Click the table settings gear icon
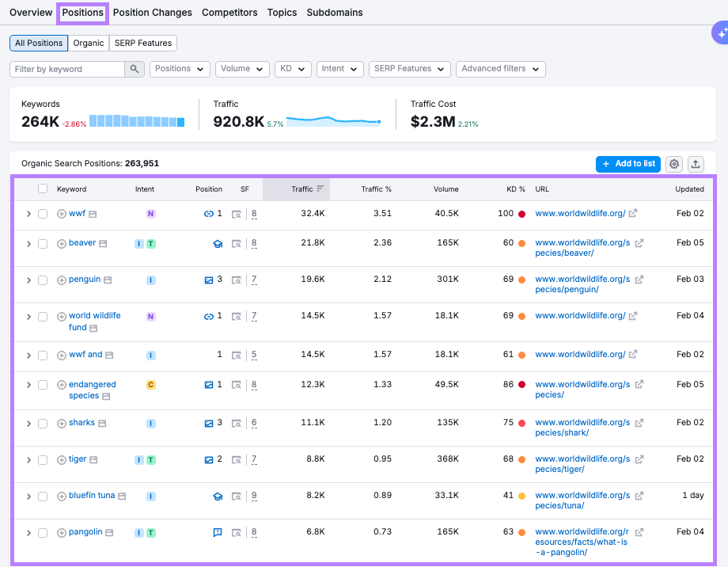This screenshot has width=728, height=567. tap(674, 164)
